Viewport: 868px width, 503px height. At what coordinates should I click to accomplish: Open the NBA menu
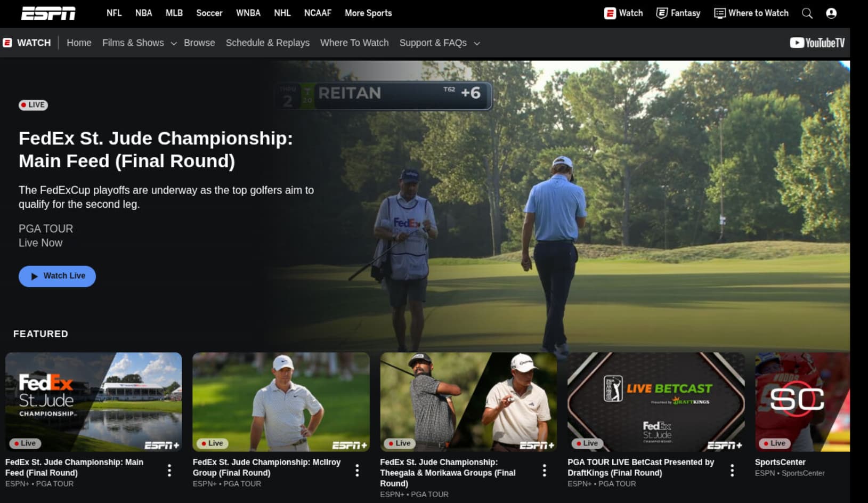pos(143,13)
